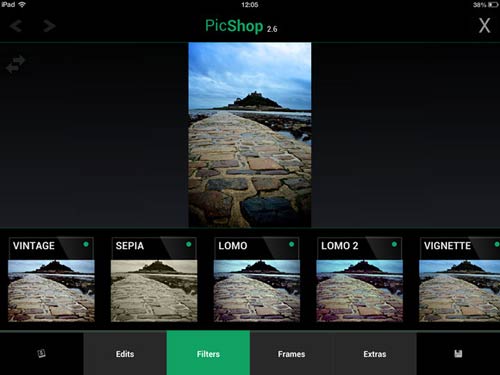500x375 pixels.
Task: Open the Frames tab
Action: pyautogui.click(x=291, y=354)
